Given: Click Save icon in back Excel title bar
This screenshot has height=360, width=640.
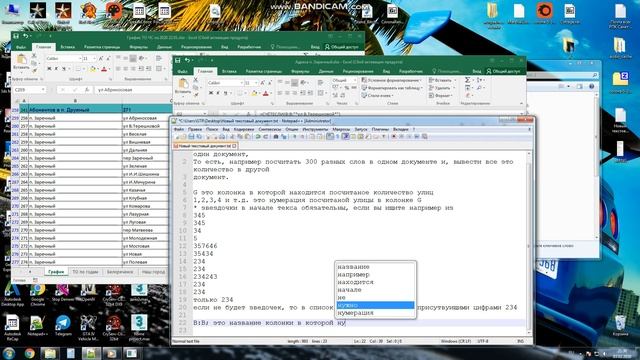Looking at the screenshot, I should (16, 36).
